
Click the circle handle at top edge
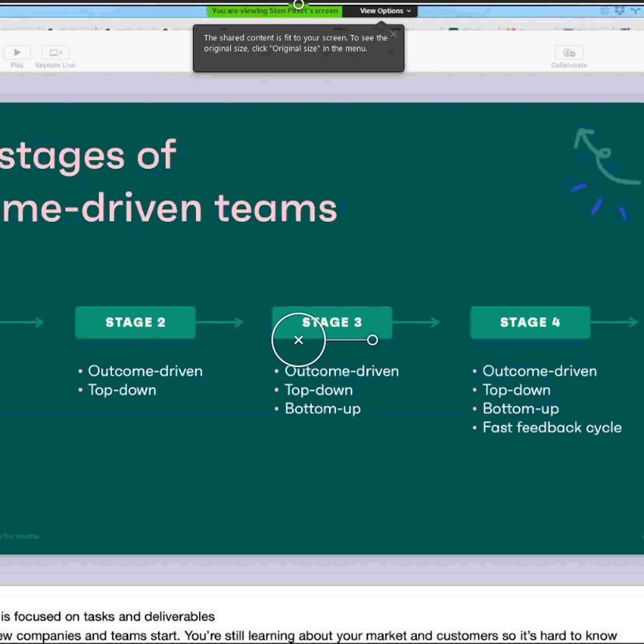click(299, 4)
